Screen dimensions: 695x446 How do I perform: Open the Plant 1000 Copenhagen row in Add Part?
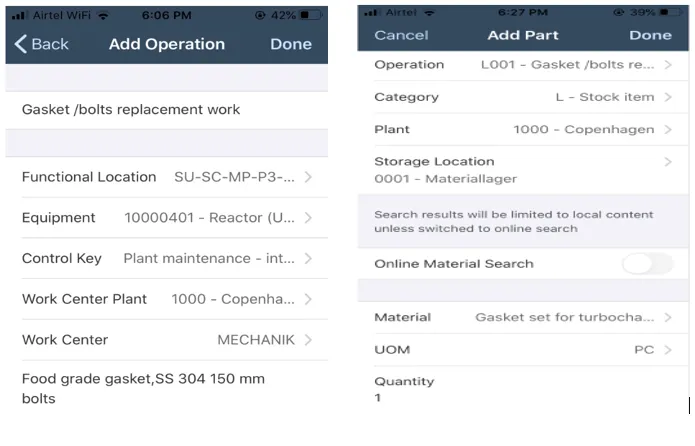pos(522,129)
